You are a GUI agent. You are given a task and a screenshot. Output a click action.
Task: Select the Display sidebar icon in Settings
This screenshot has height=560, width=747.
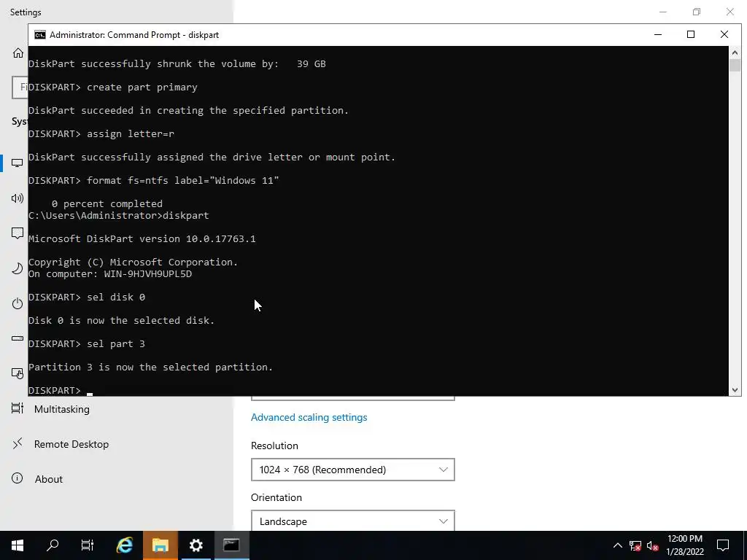(18, 163)
